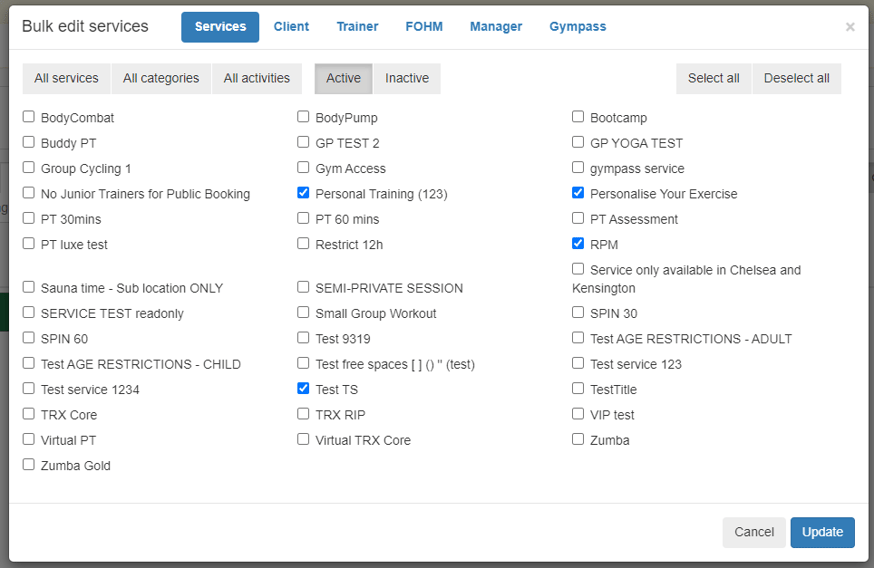This screenshot has height=568, width=874.
Task: Check the Virtual PT checkbox
Action: click(x=28, y=439)
